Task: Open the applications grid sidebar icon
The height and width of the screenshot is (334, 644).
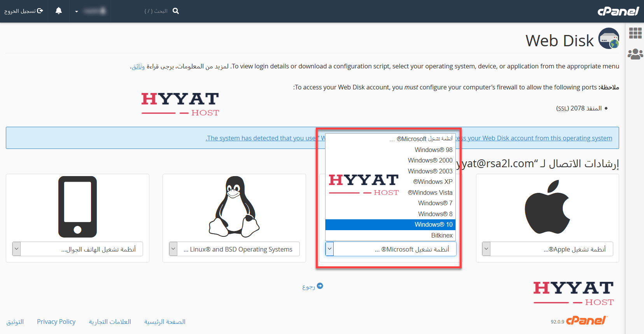Action: pyautogui.click(x=635, y=33)
